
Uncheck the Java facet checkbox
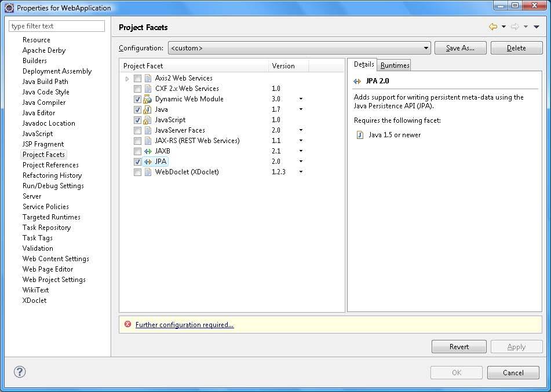tap(137, 109)
